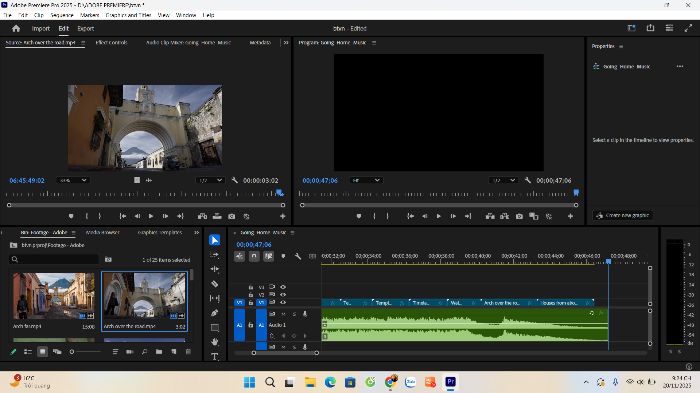Toggle insert sequences as nests button
This screenshot has width=700, height=393.
point(239,256)
